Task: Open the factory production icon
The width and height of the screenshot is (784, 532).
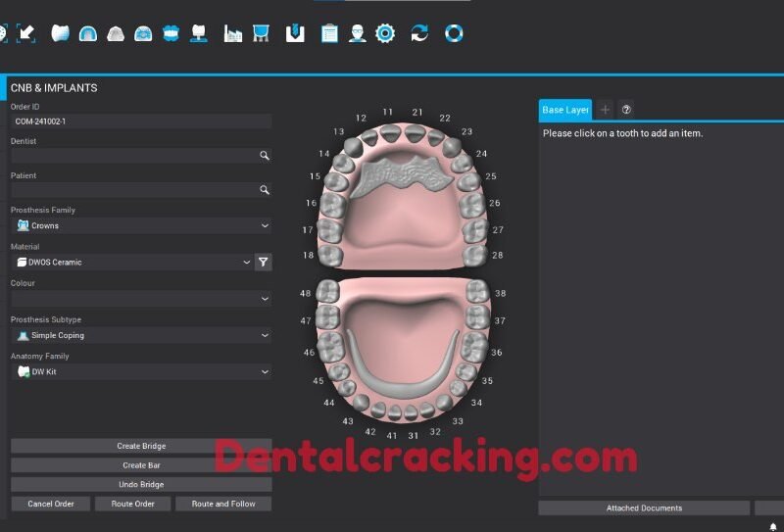Action: (233, 33)
